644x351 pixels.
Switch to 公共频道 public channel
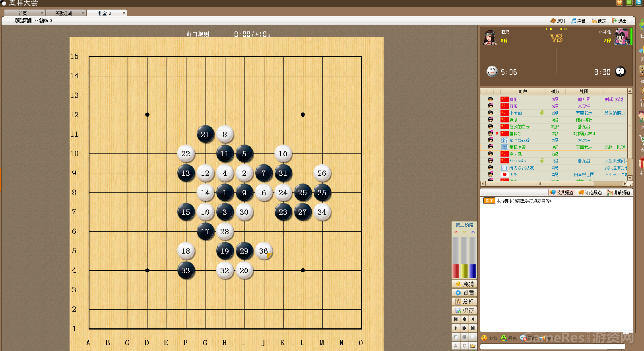tap(562, 192)
